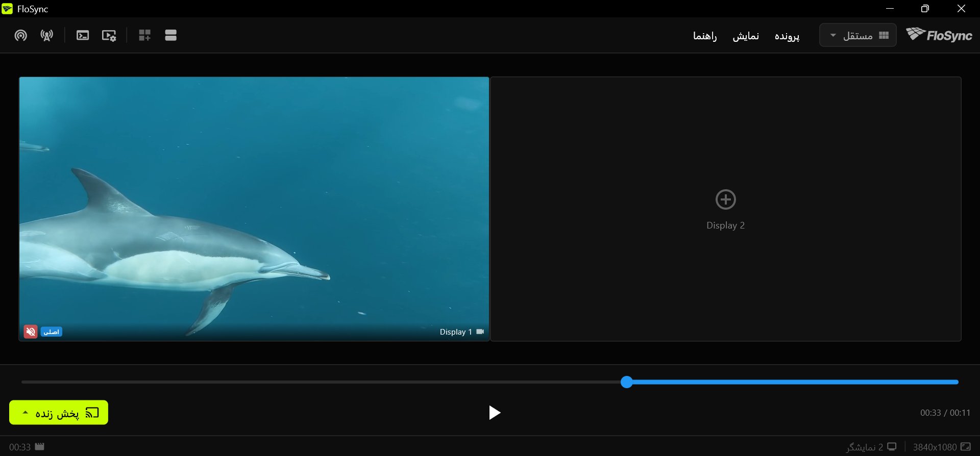Open the video playback settings icon
The width and height of the screenshot is (980, 456).
pos(109,35)
